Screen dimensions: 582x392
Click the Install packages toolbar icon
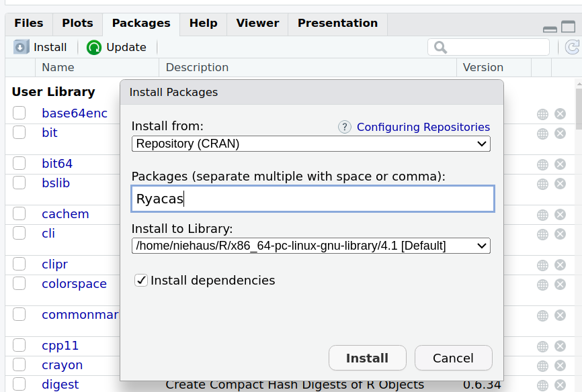pyautogui.click(x=21, y=47)
